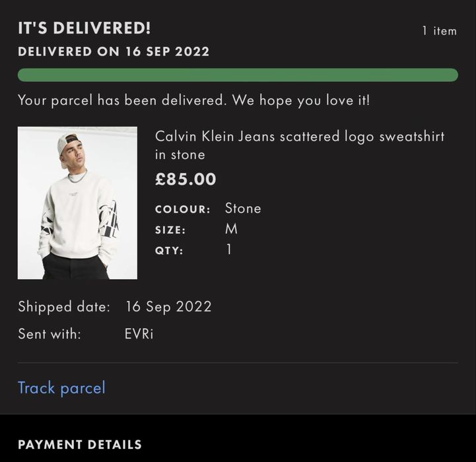
Task: Click the Sent with label
Action: [50, 334]
